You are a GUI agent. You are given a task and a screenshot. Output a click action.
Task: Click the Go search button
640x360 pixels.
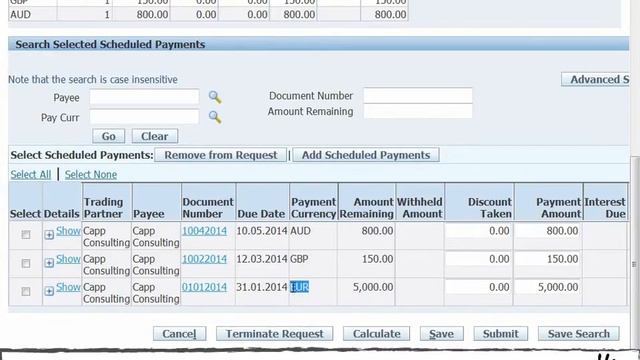(x=109, y=136)
